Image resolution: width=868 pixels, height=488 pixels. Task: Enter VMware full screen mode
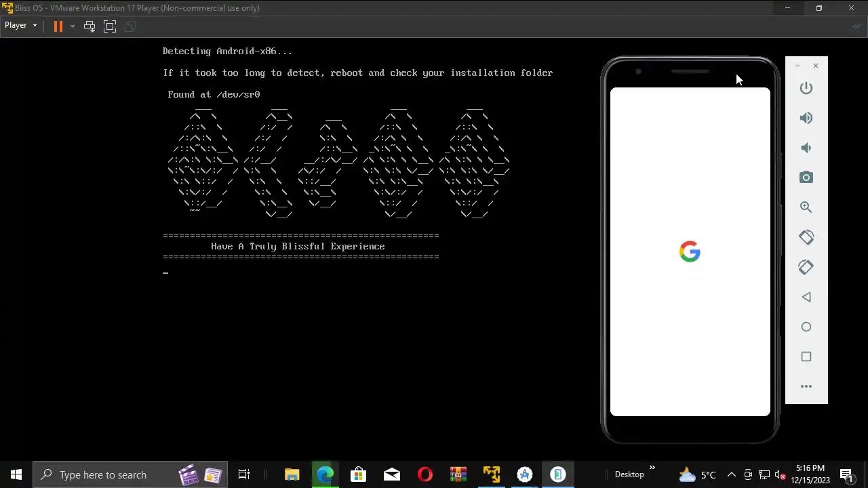[110, 26]
